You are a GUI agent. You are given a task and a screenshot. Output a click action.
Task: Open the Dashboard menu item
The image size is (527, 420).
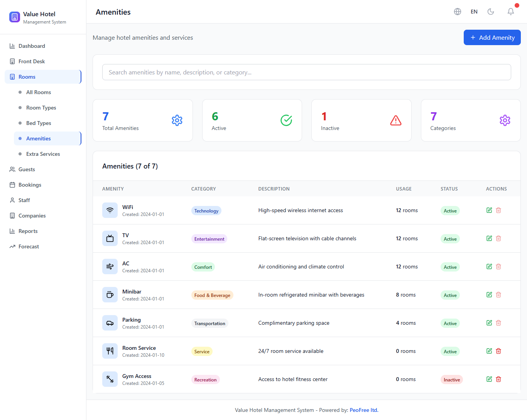[32, 46]
